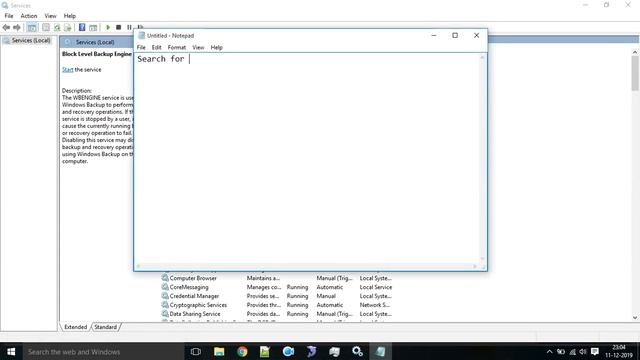Click the Notepad horizontal scrollbar
This screenshot has height=360, width=640.
[307, 266]
